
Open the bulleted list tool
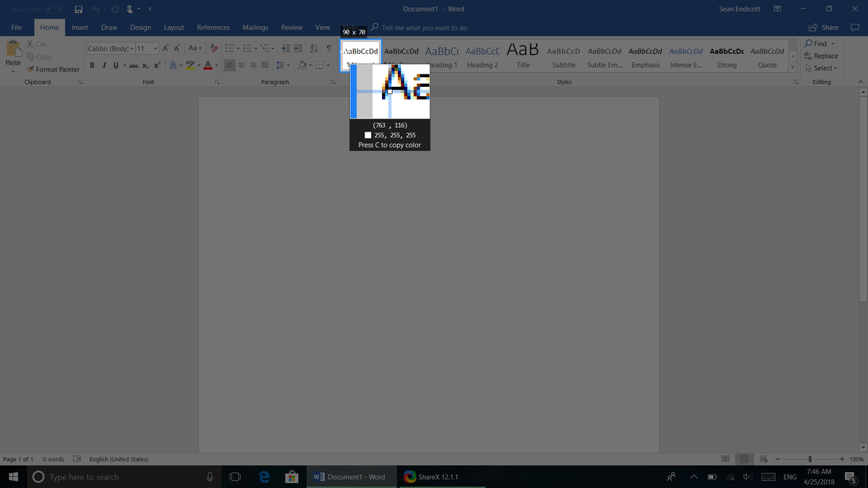[x=230, y=48]
